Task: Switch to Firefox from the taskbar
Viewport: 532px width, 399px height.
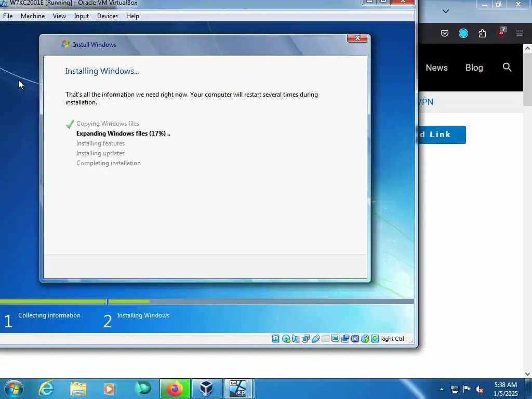Action: click(x=175, y=389)
